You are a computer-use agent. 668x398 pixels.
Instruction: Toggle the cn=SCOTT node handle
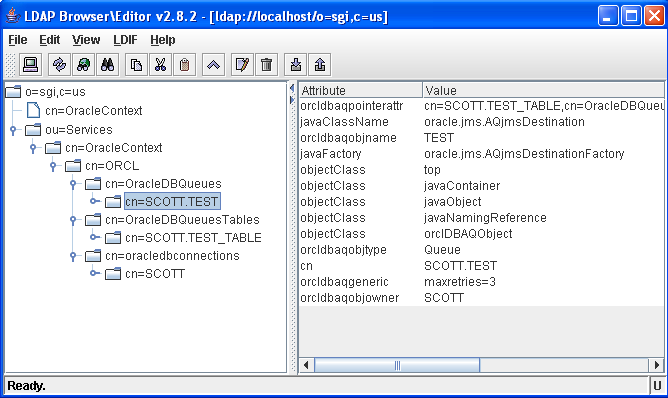click(95, 273)
